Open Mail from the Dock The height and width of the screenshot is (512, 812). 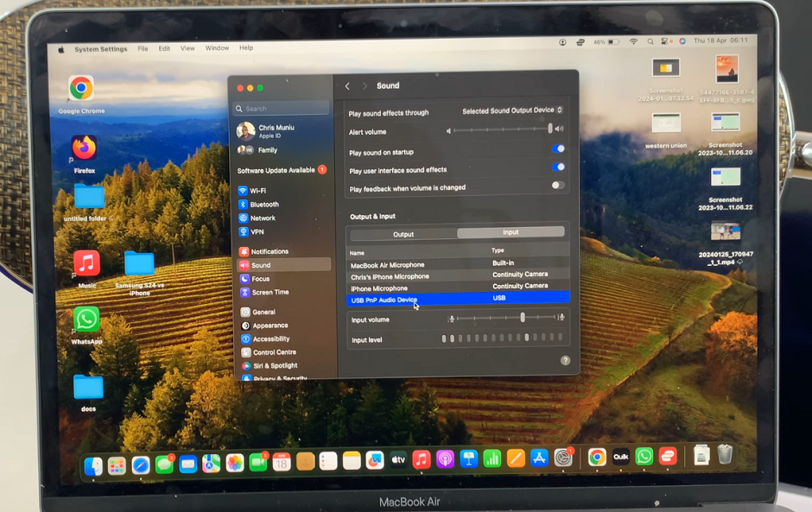[187, 464]
